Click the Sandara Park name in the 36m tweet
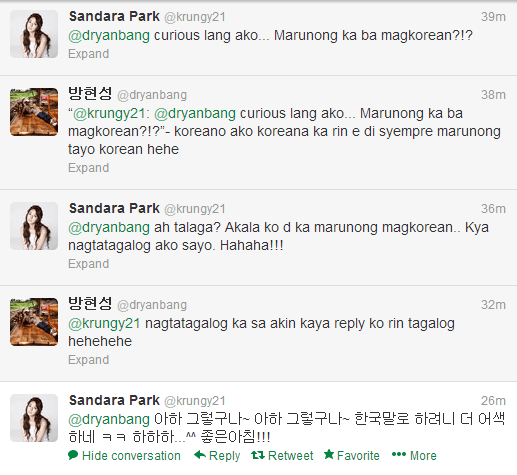The image size is (517, 475). tap(114, 208)
